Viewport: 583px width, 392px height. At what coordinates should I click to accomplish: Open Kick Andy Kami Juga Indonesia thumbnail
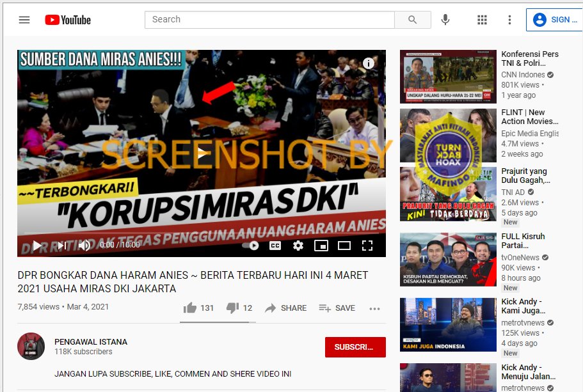pos(448,325)
